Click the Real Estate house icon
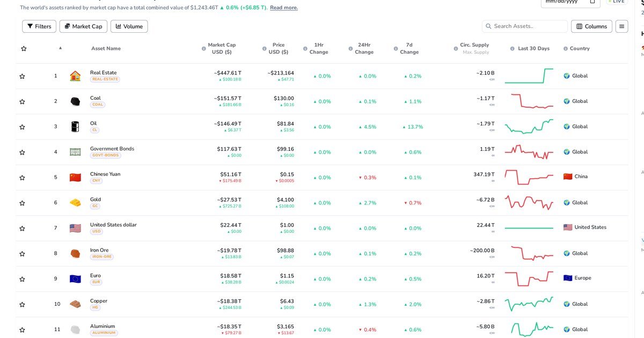This screenshot has width=644, height=338. point(75,76)
